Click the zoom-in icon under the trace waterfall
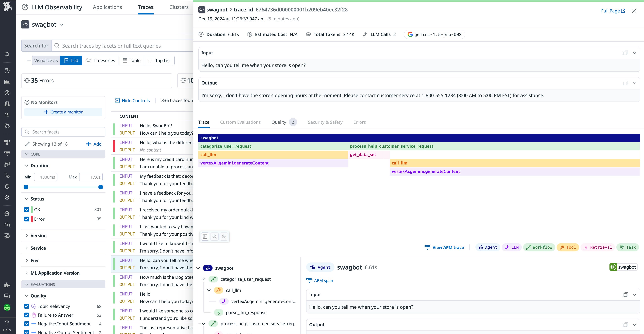 [224, 237]
